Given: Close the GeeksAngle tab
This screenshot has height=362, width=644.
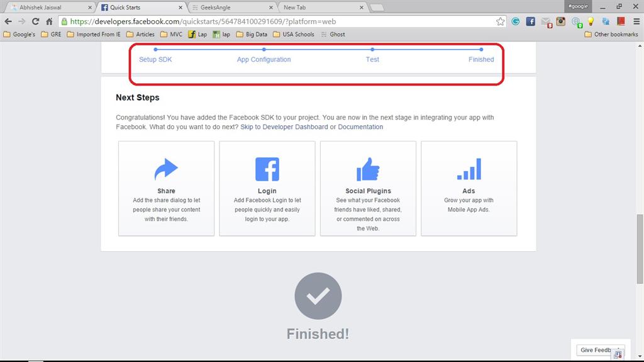Looking at the screenshot, I should [271, 8].
